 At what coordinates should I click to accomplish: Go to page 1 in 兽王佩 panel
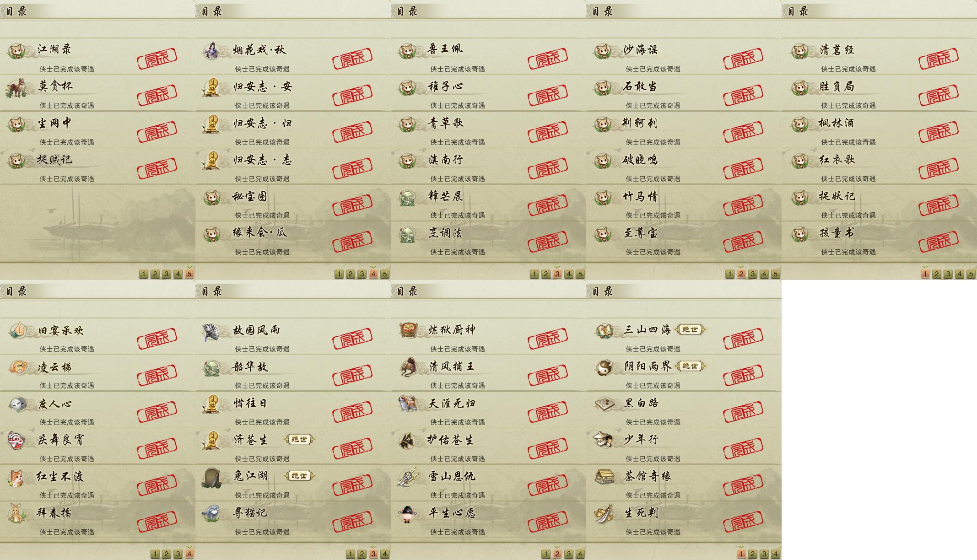point(534,274)
